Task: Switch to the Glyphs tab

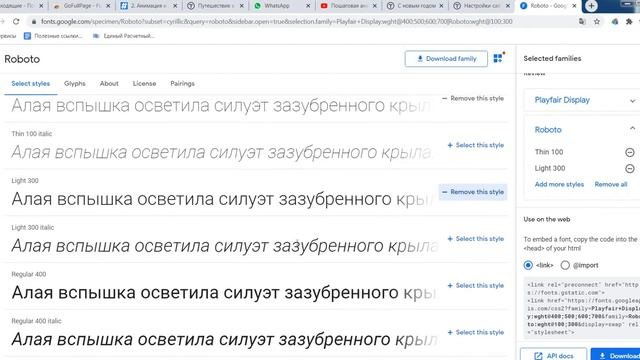Action: (x=75, y=83)
